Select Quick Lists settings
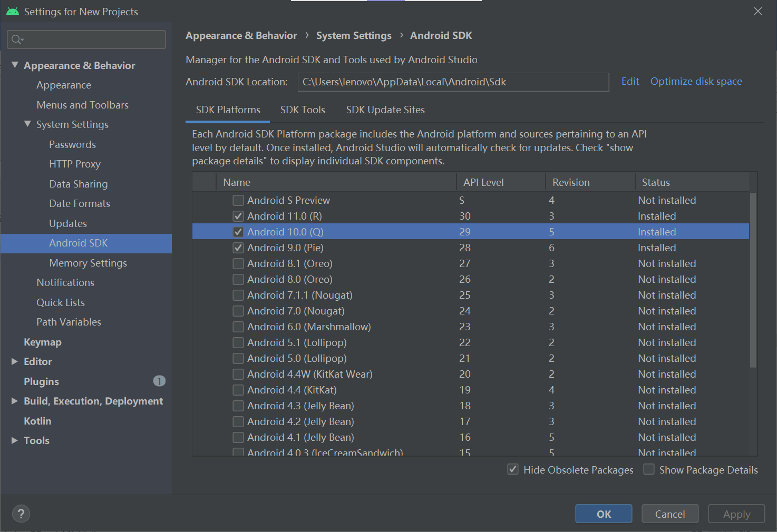777x532 pixels. (61, 302)
